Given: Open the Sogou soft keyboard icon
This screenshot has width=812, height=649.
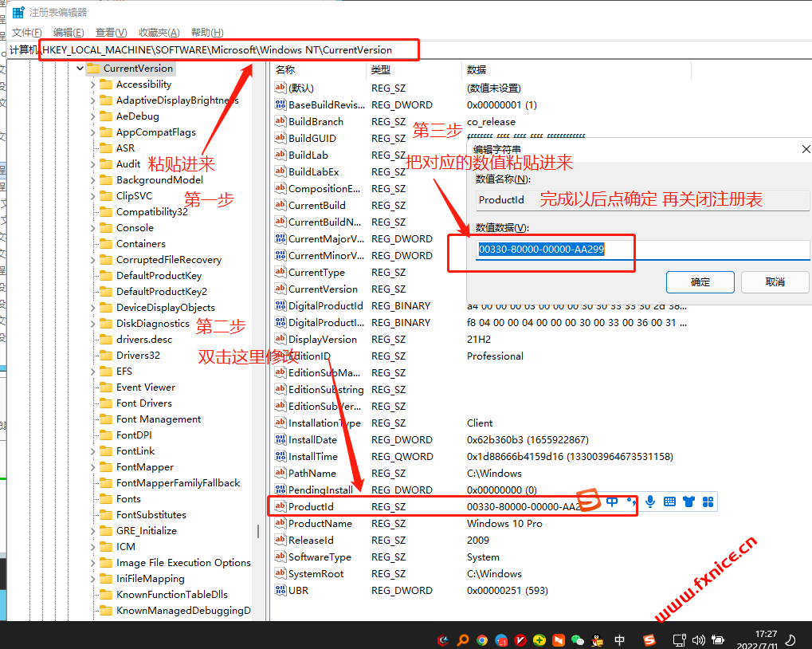Looking at the screenshot, I should pos(669,501).
